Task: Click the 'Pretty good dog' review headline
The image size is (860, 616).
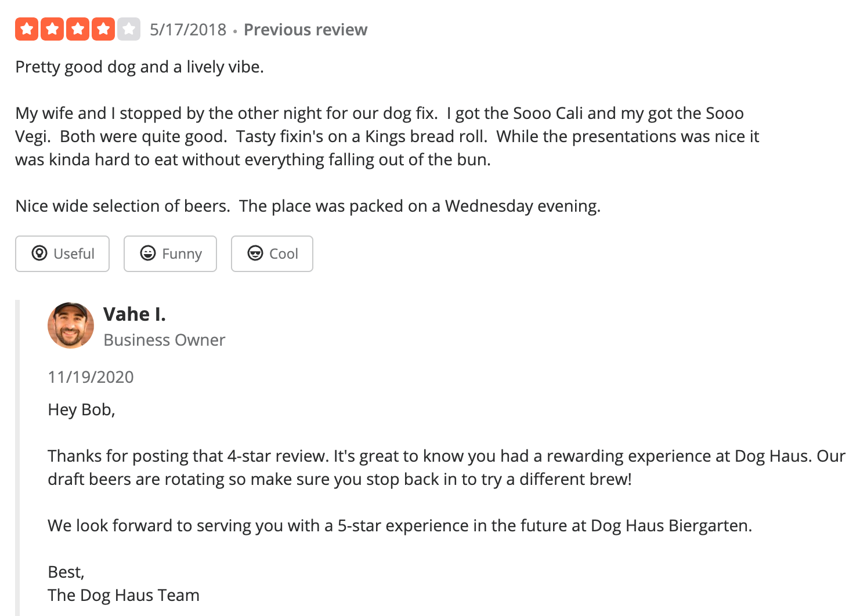Action: (139, 67)
